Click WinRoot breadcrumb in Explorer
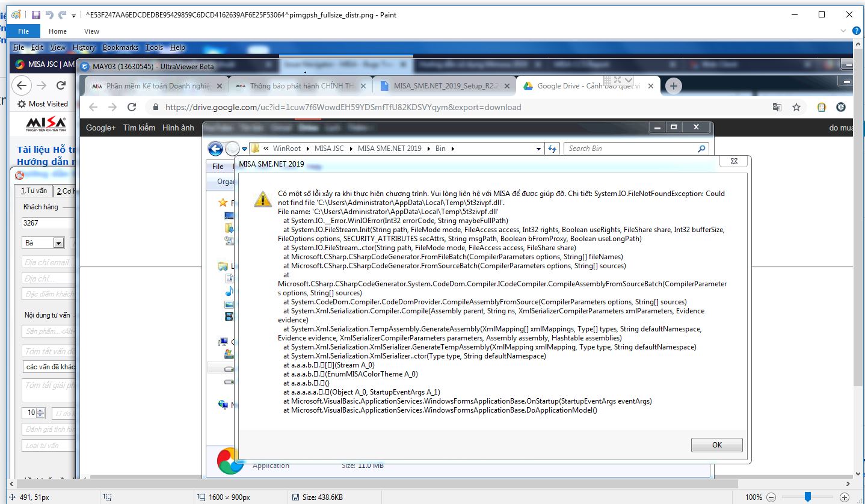 [x=286, y=149]
